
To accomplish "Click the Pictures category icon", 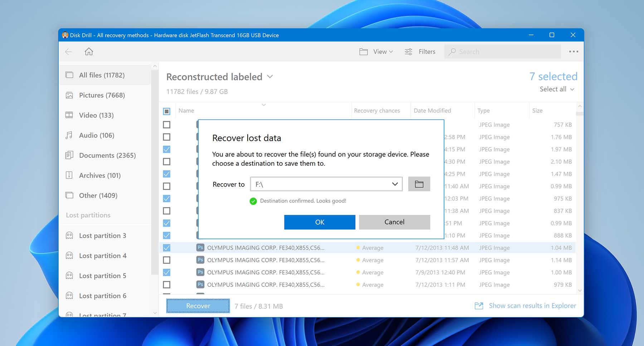I will pyautogui.click(x=69, y=95).
